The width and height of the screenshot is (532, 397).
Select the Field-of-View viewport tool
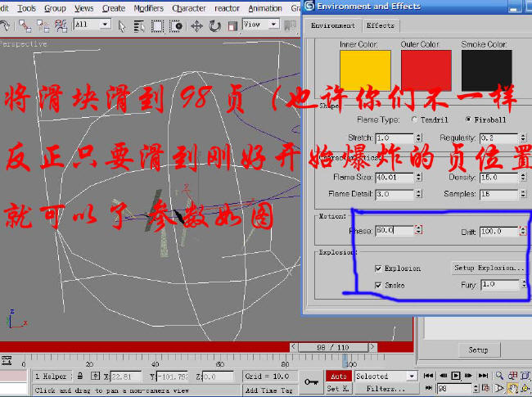click(499, 387)
